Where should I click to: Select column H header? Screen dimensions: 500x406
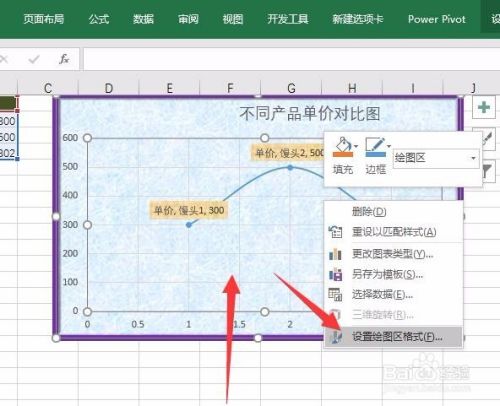(x=352, y=88)
